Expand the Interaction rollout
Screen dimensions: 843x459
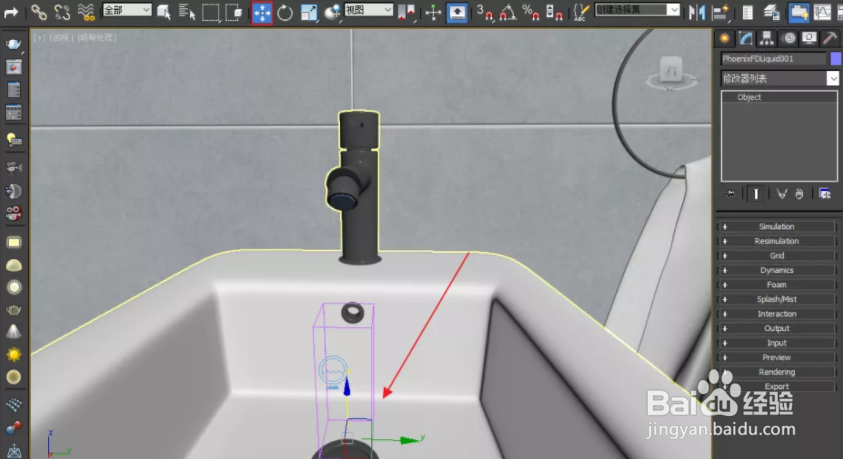pyautogui.click(x=777, y=314)
